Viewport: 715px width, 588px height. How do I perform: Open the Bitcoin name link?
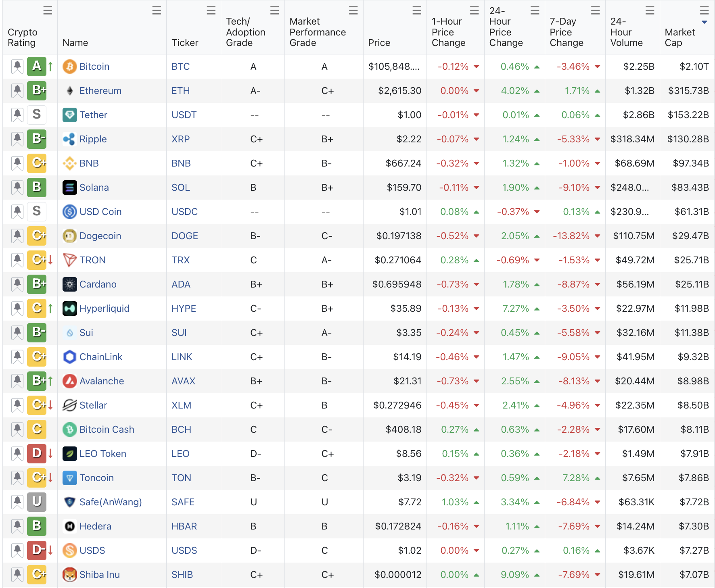pyautogui.click(x=94, y=67)
